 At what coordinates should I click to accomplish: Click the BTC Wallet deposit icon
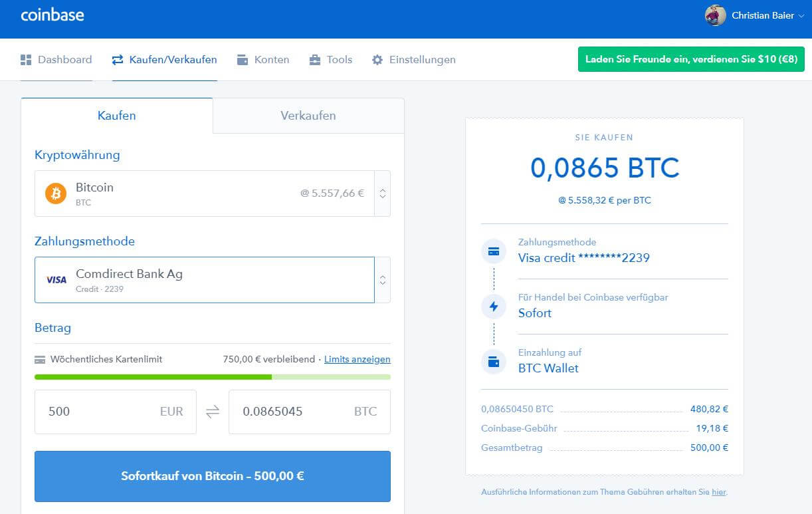click(494, 362)
